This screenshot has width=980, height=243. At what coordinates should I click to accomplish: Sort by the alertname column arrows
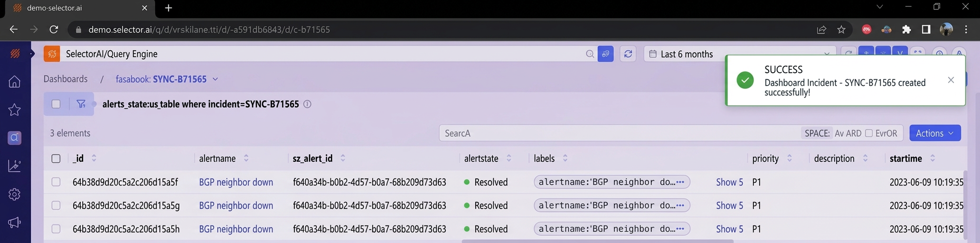(x=246, y=159)
